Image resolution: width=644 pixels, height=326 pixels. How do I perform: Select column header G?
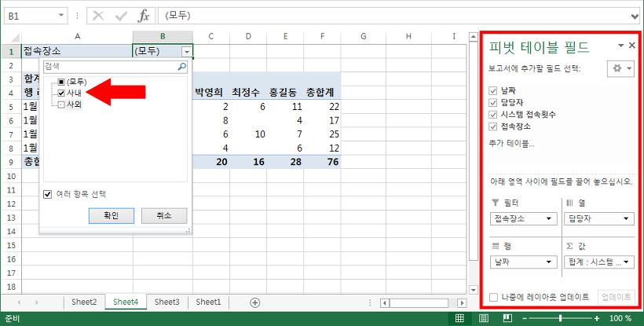point(364,37)
